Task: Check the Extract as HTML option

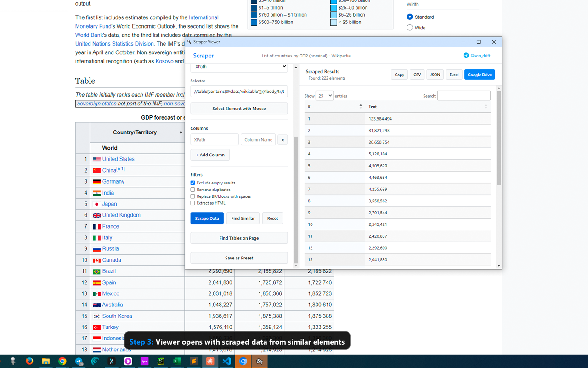Action: pos(193,203)
